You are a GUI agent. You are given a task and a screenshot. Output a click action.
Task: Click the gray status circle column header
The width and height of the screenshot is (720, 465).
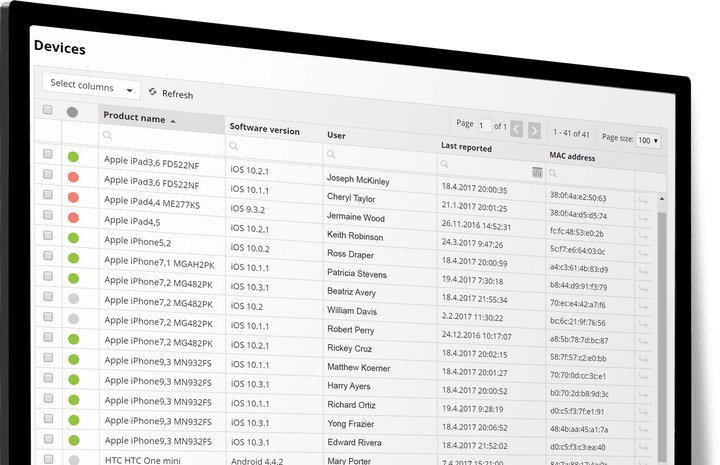72,112
